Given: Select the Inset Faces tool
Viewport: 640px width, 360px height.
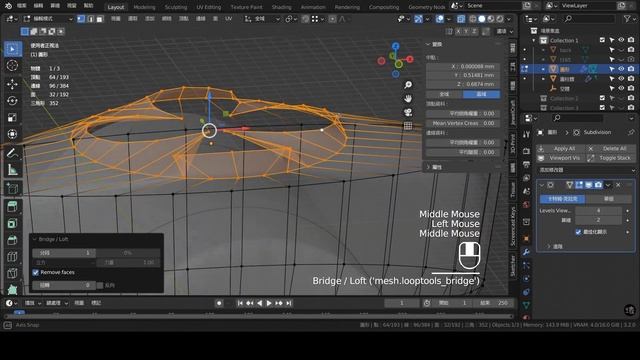Looking at the screenshot, I should pyautogui.click(x=12, y=223).
